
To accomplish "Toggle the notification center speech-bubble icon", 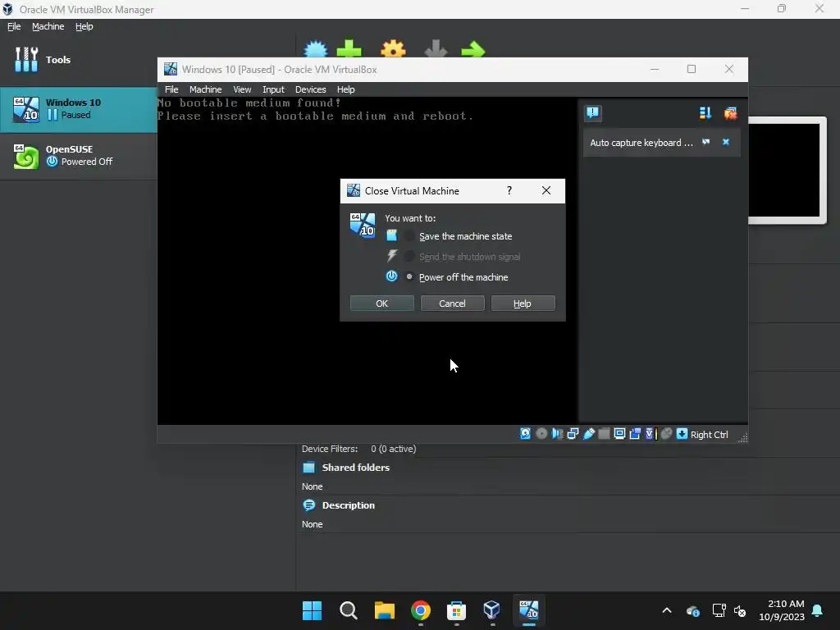I will 592,113.
